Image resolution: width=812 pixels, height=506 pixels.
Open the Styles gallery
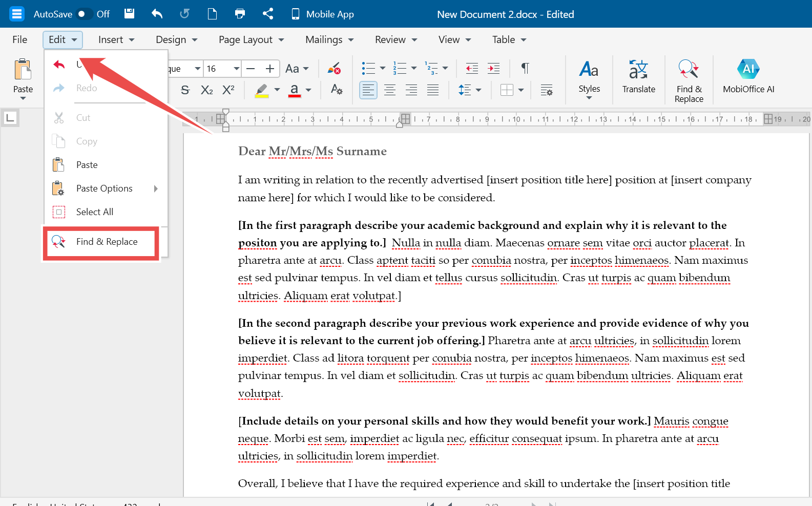point(589,79)
